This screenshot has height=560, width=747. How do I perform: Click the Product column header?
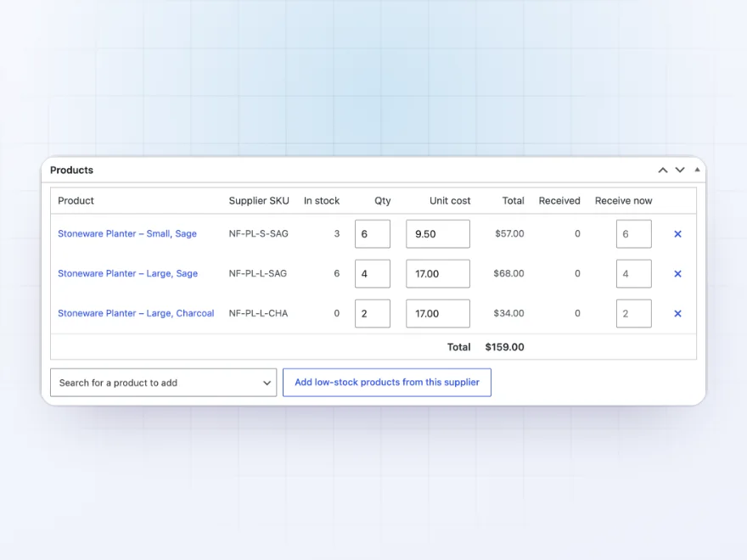[x=76, y=201]
